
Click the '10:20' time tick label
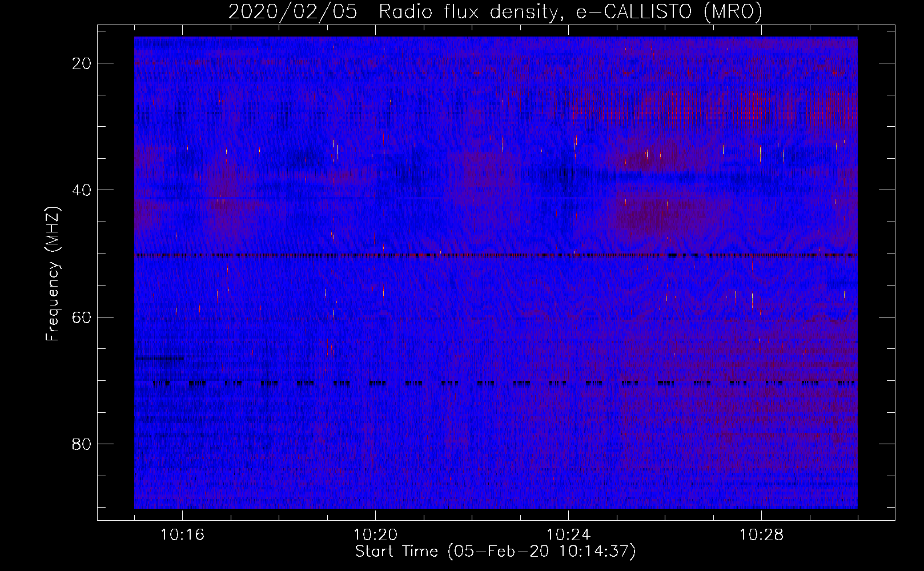pyautogui.click(x=375, y=535)
